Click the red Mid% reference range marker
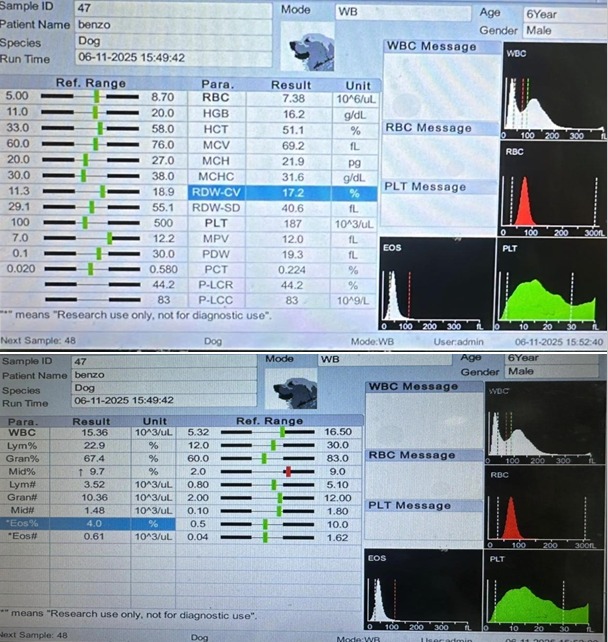This screenshot has width=608, height=642. tap(286, 470)
